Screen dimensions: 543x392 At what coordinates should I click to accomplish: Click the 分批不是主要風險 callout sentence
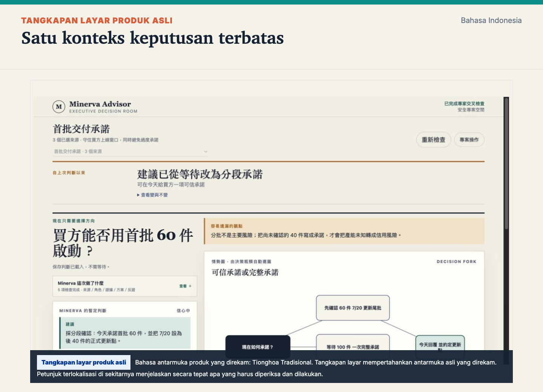point(306,235)
